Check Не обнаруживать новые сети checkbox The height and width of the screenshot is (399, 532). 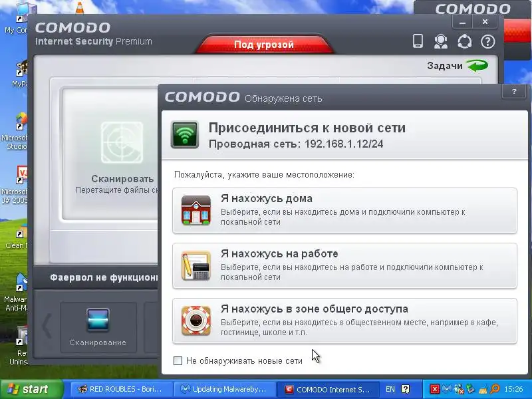click(x=178, y=360)
